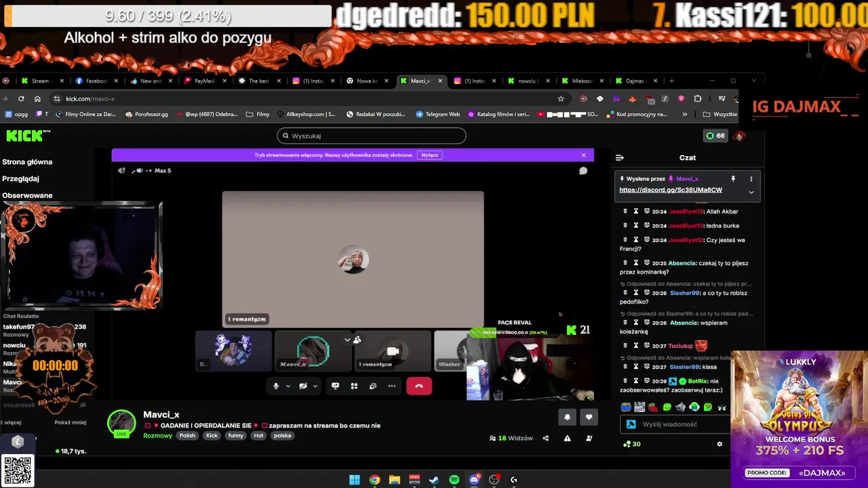Screen dimensions: 868x488
Task: Open more options ellipsis in call controls
Action: click(392, 386)
